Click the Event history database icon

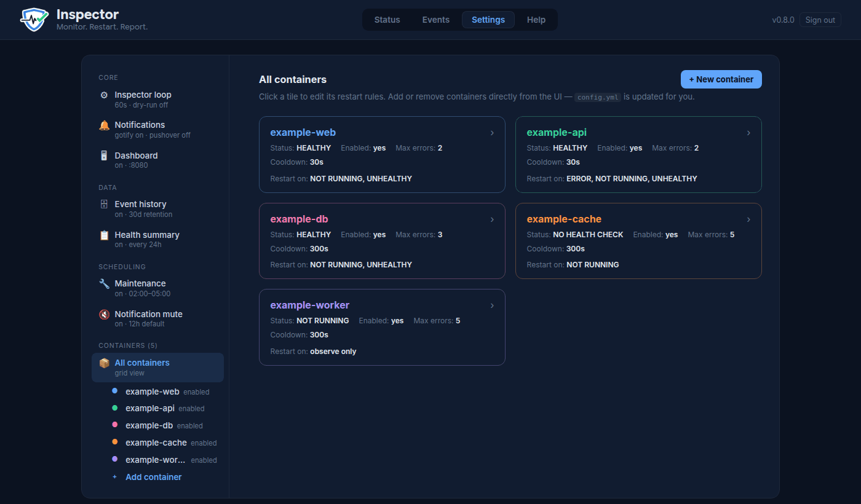point(104,204)
